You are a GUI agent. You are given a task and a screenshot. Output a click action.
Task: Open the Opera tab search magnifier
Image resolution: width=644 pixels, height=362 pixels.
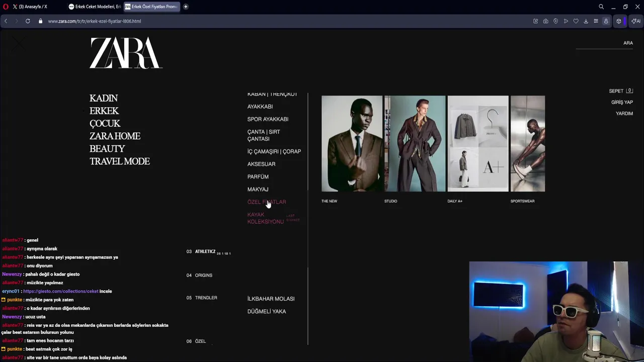[x=601, y=7]
